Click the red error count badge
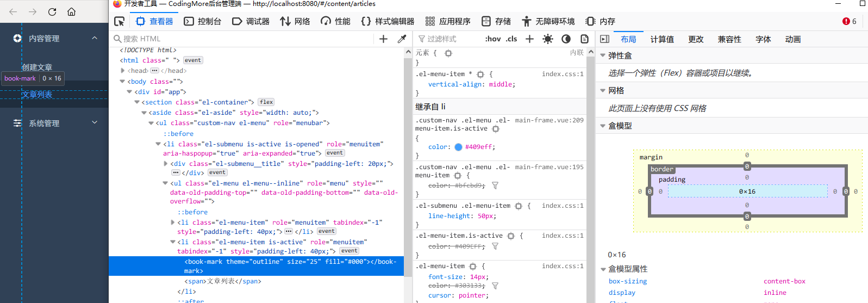This screenshot has height=303, width=868. point(850,21)
